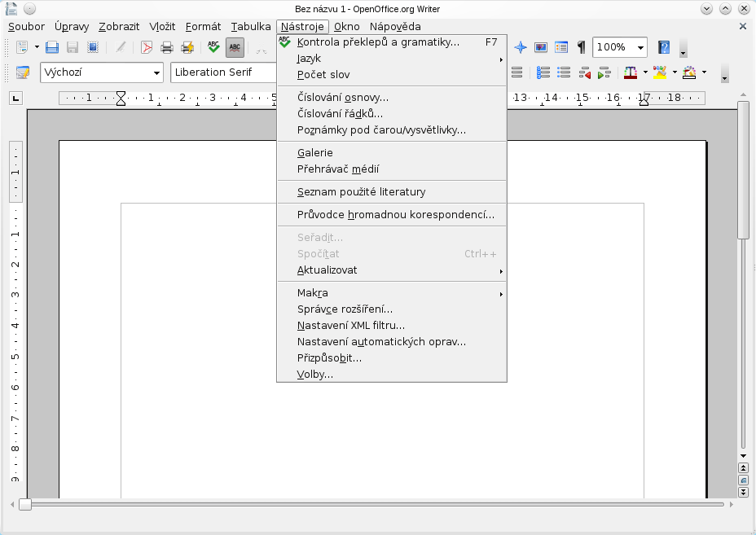Open Přehrávač médií entry
This screenshot has height=535, width=756.
[x=392, y=169]
